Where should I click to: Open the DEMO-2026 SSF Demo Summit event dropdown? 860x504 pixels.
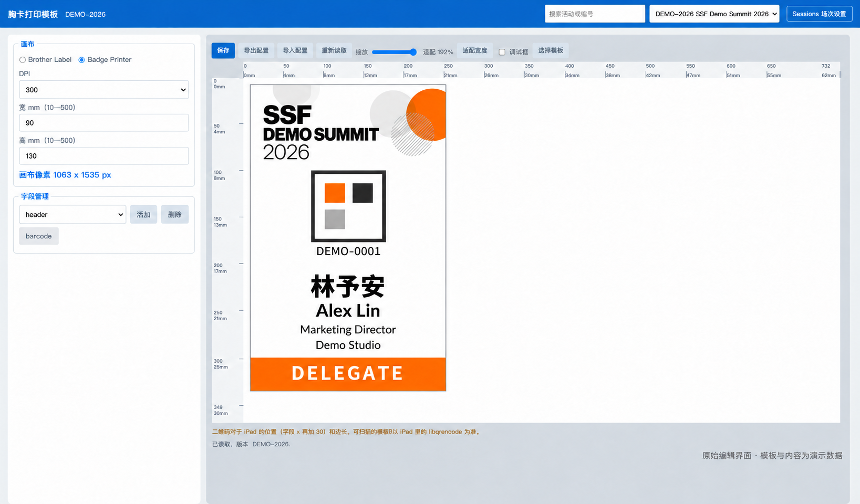tap(714, 14)
